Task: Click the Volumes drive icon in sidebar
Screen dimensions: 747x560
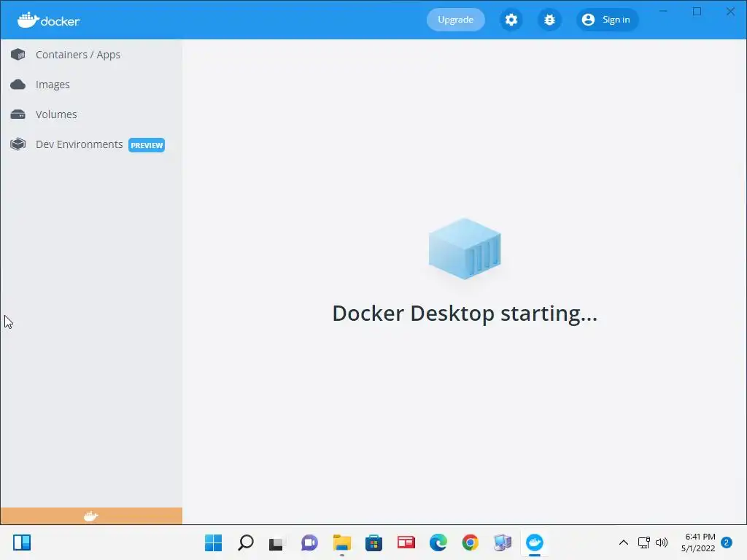Action: click(x=18, y=114)
